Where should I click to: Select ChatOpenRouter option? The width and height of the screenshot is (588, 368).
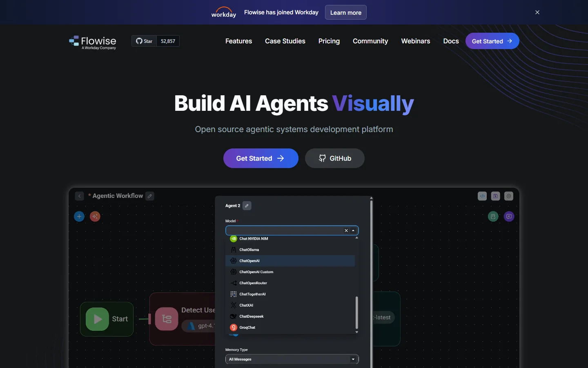click(290, 283)
